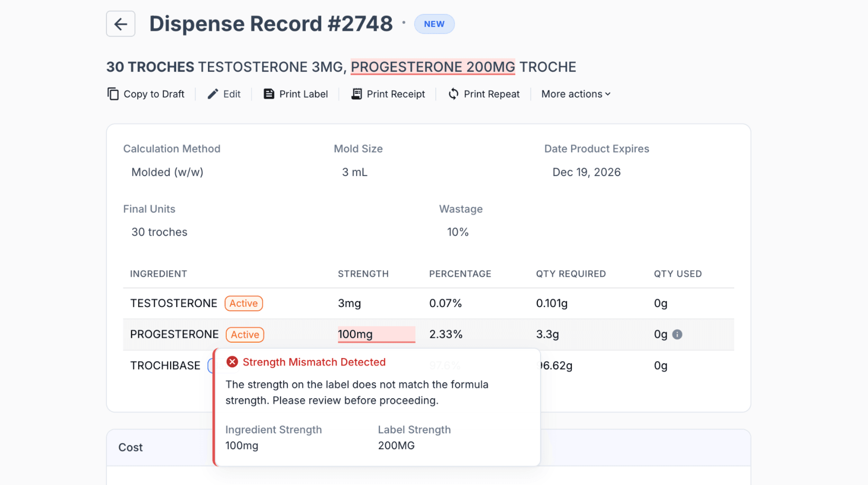Click the 3mg strength for Testosterone
This screenshot has width=868, height=485.
(349, 303)
